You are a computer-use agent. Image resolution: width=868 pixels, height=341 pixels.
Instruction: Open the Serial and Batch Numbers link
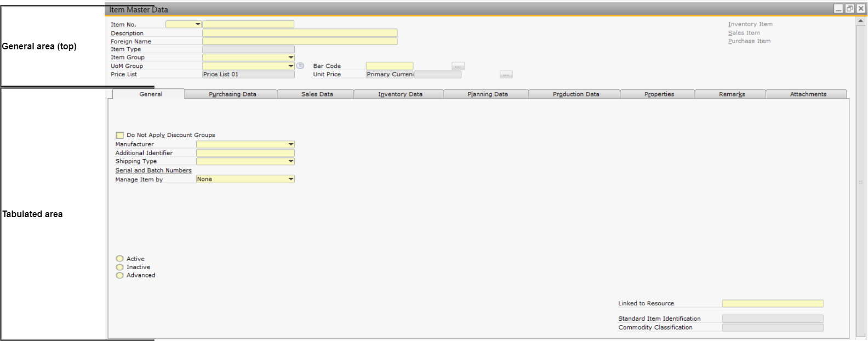(153, 170)
